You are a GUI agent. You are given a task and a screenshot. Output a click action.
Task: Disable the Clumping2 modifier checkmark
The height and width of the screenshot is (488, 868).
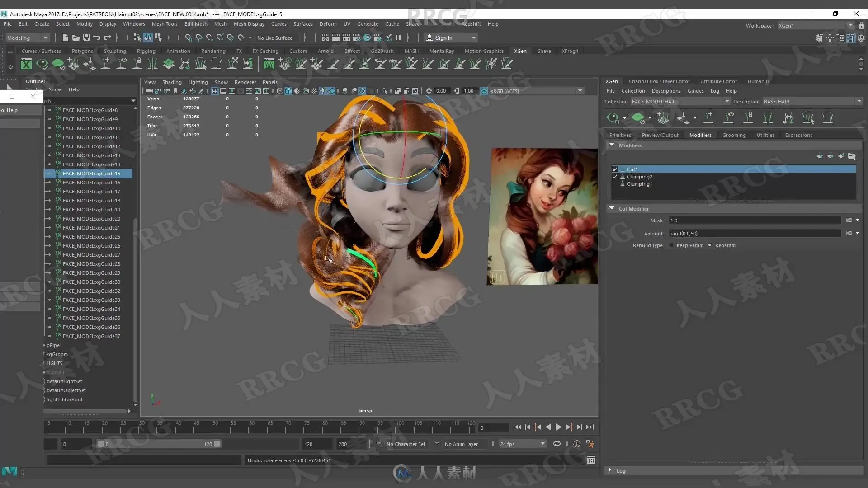[x=615, y=177]
